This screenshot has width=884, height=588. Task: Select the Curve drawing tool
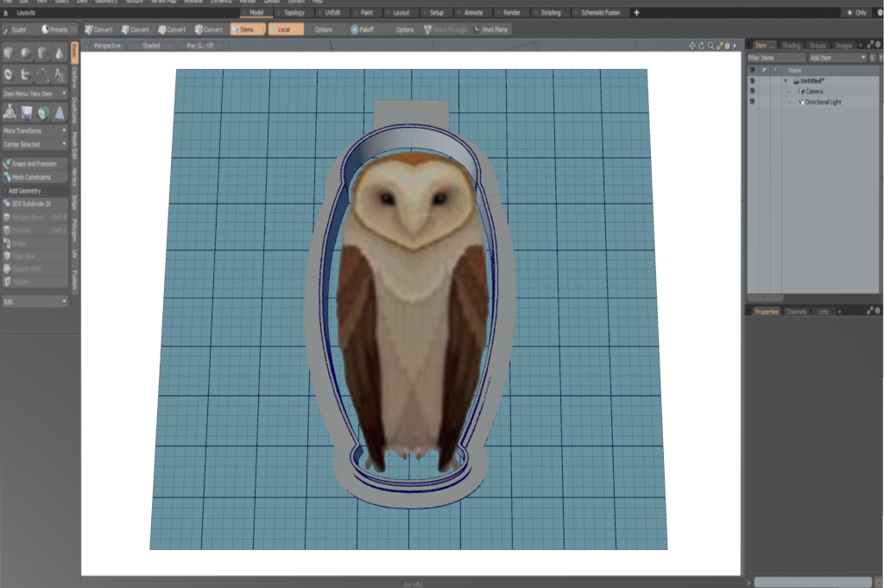pyautogui.click(x=43, y=74)
